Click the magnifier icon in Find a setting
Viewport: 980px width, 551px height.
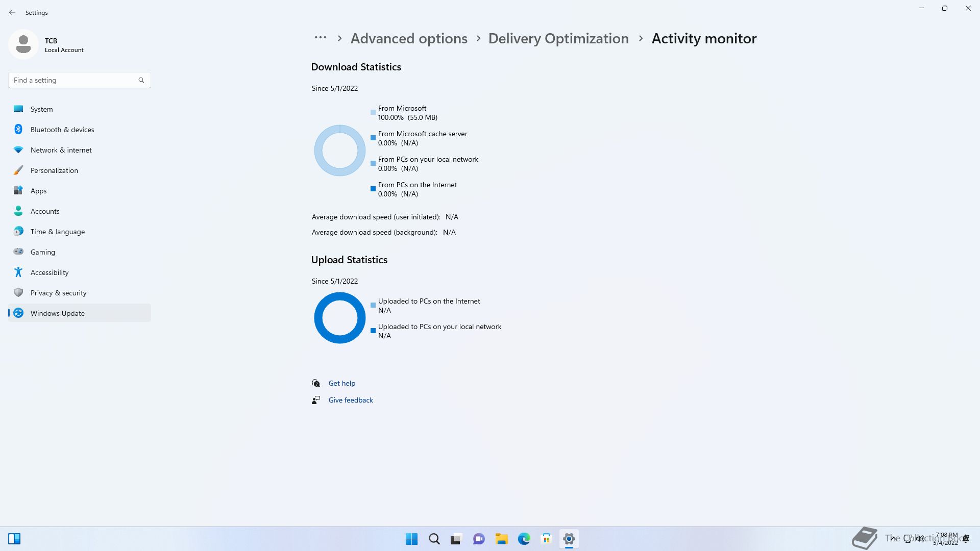[x=141, y=80]
